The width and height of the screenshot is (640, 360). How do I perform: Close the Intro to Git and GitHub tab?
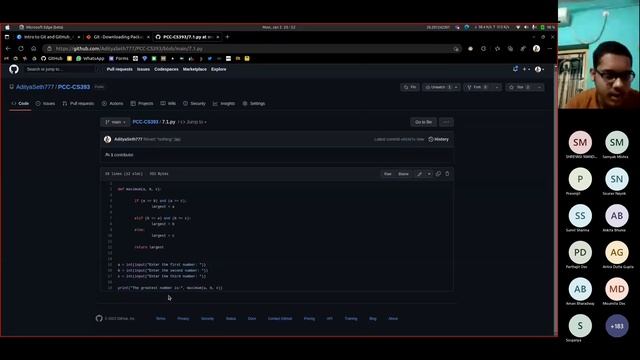coord(79,37)
